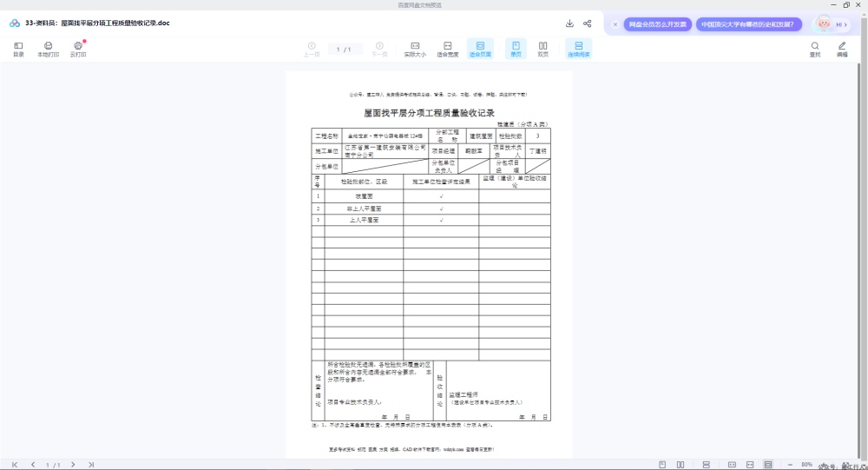Dismiss the suggestion banner with X

pos(615,24)
